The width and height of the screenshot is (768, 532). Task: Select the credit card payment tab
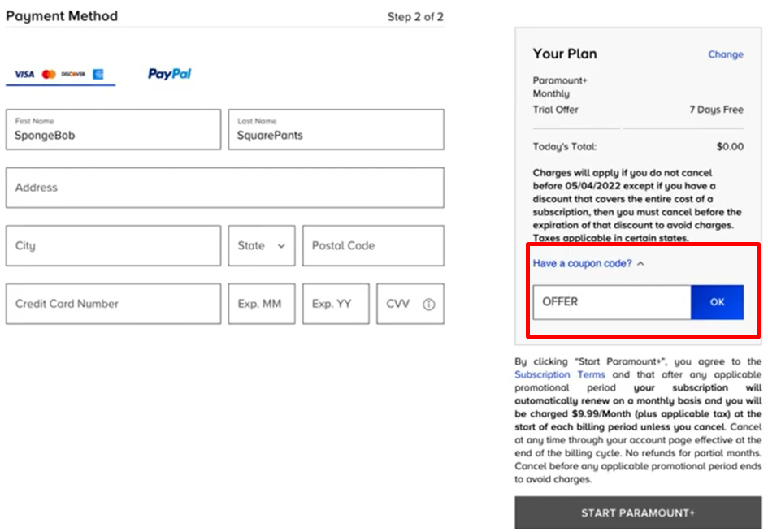(x=60, y=74)
